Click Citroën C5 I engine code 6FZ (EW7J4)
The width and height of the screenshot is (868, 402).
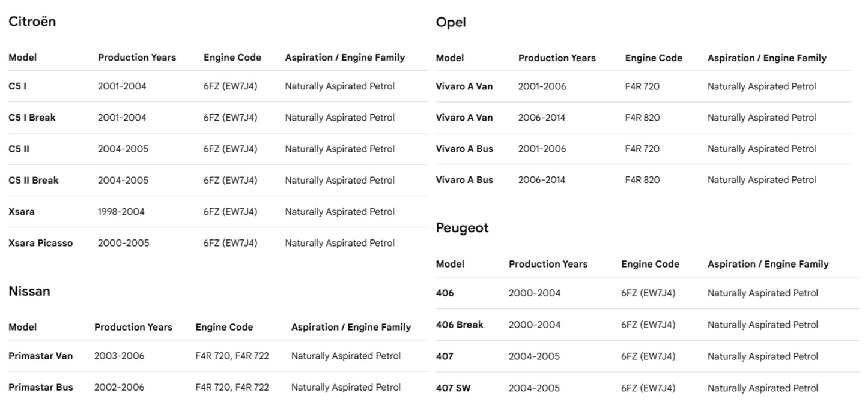click(x=230, y=86)
